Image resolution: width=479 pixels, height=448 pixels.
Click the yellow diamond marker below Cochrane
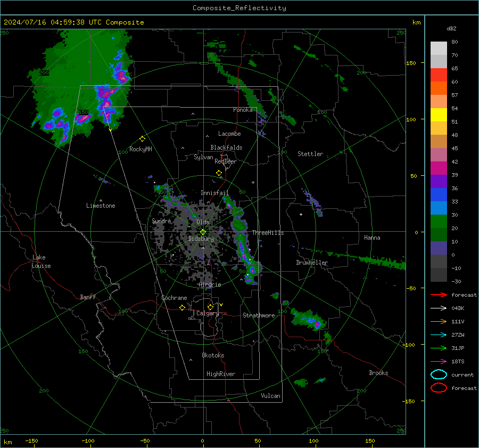(182, 308)
